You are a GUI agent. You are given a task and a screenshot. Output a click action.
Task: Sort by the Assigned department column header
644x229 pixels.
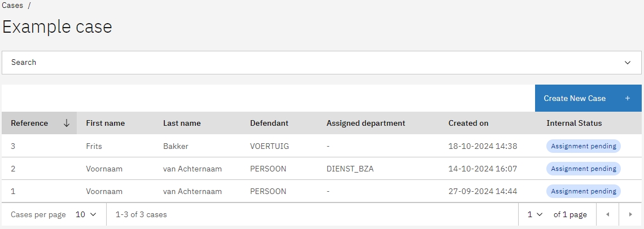[366, 123]
